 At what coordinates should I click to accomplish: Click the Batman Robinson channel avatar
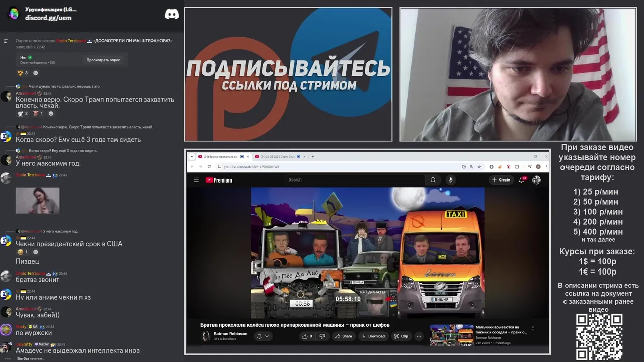pos(206,336)
